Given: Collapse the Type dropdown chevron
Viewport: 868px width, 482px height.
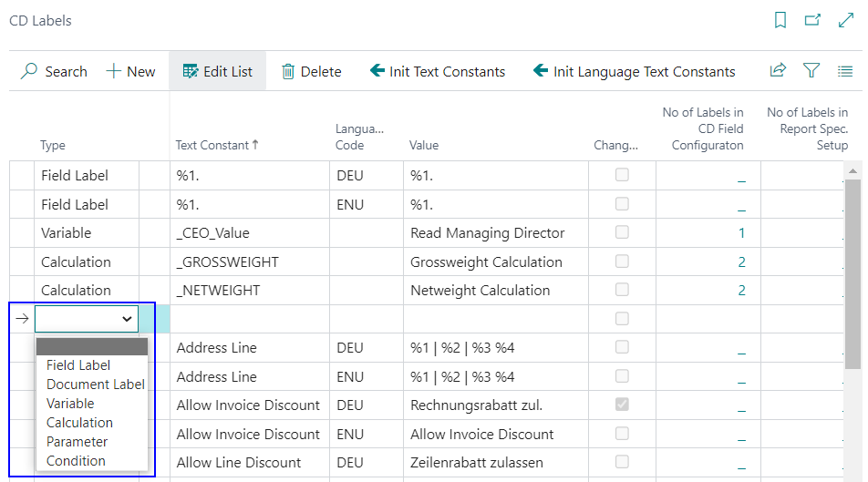Looking at the screenshot, I should pos(127,319).
